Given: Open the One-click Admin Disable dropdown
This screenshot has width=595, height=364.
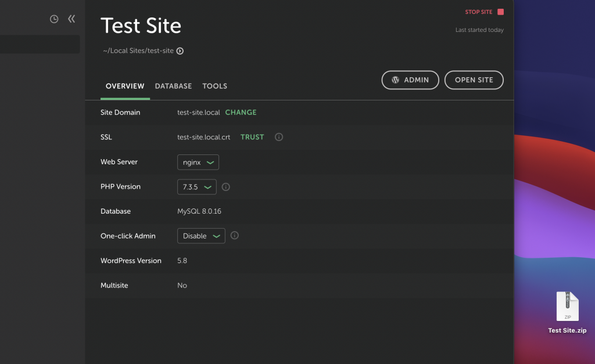Looking at the screenshot, I should click(x=201, y=236).
